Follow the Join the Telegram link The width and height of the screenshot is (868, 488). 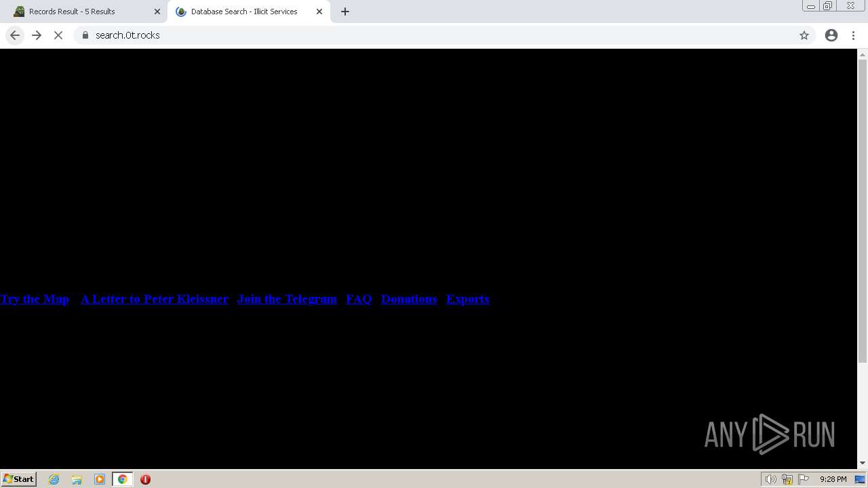(x=287, y=299)
